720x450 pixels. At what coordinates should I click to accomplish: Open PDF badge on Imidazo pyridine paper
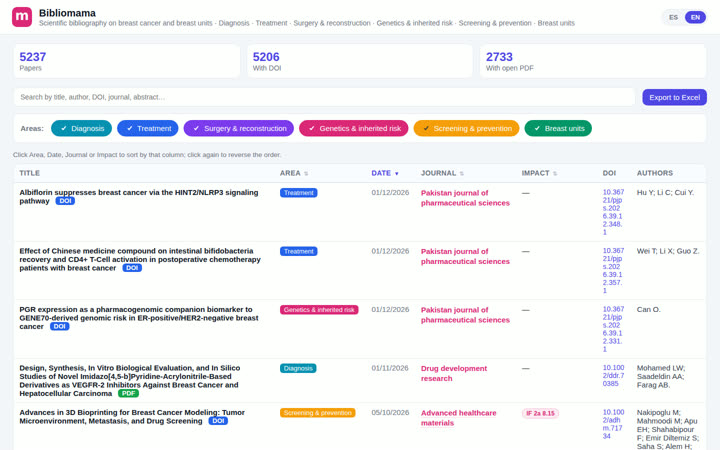click(x=129, y=394)
